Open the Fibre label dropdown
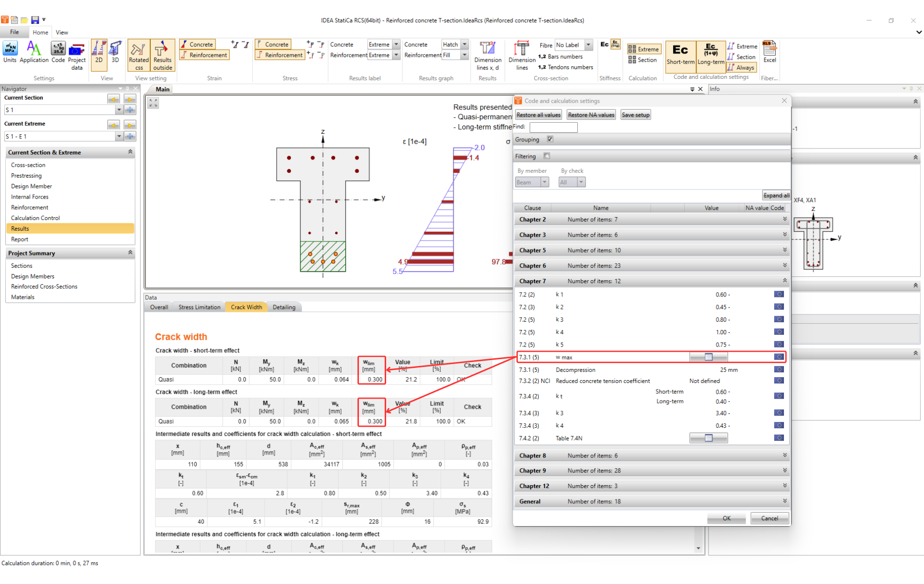The image size is (924, 584). point(588,45)
